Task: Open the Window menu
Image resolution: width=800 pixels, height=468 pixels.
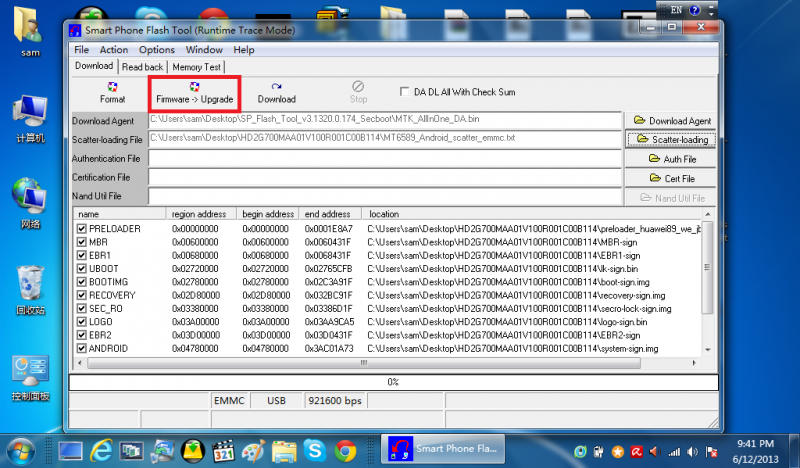Action: [204, 50]
